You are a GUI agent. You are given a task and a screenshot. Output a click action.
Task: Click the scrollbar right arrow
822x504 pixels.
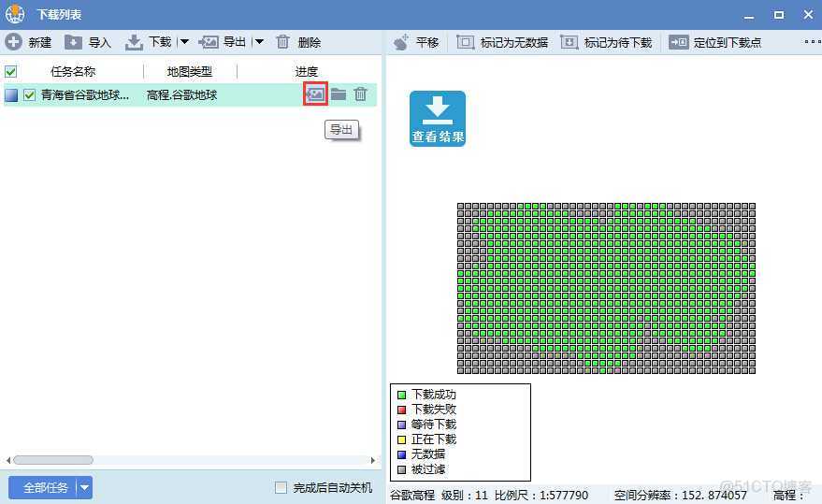pos(373,460)
